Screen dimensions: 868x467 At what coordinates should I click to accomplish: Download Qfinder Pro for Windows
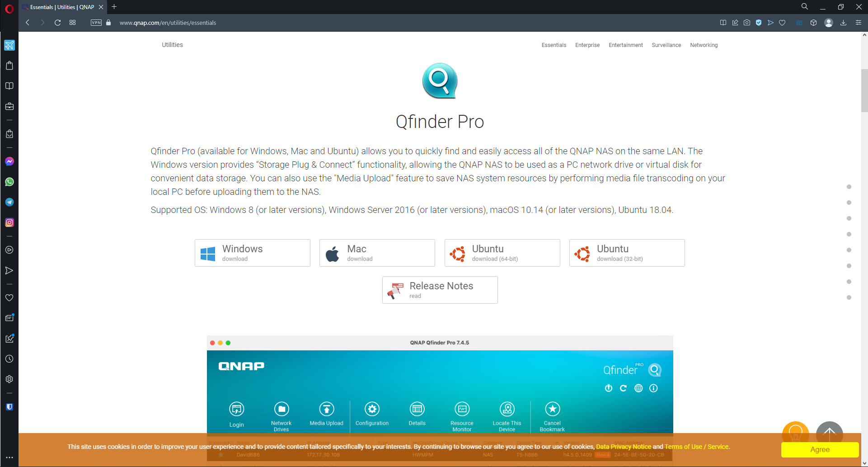click(253, 253)
